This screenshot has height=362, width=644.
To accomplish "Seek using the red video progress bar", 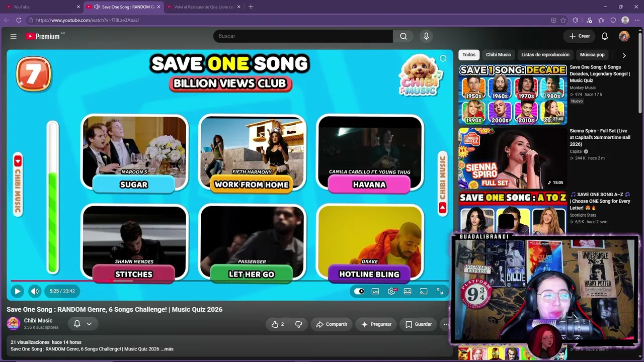I will (x=229, y=281).
